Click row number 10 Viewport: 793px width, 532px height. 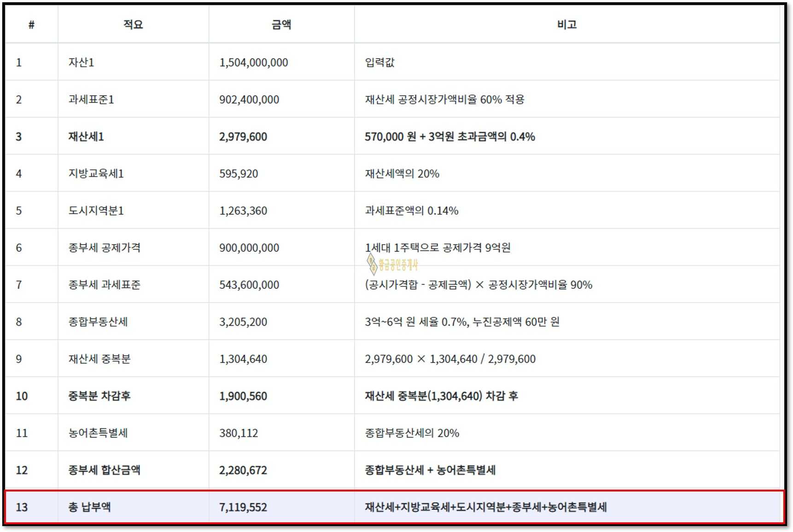[x=22, y=396]
